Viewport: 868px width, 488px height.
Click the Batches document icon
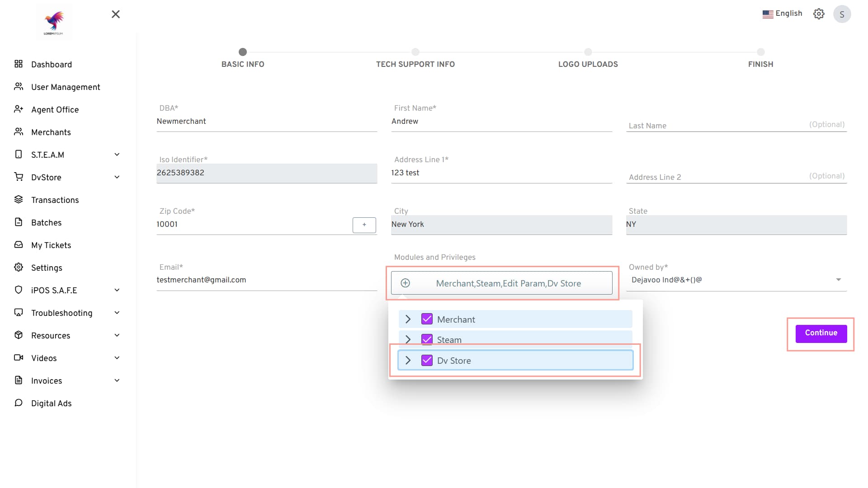click(19, 222)
